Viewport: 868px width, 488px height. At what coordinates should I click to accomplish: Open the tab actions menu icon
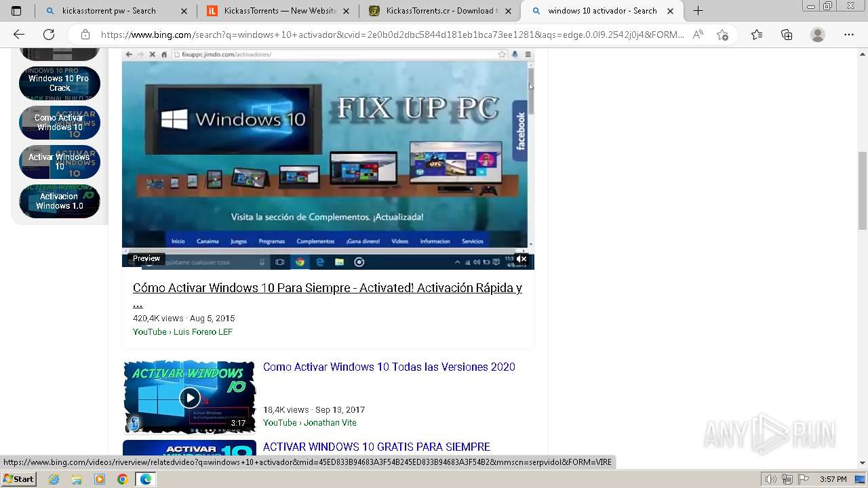[16, 11]
